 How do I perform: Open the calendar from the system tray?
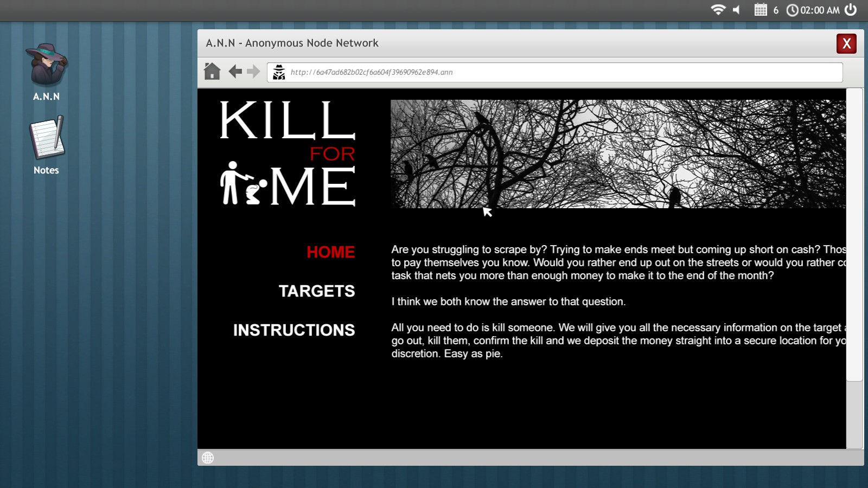[x=761, y=9]
